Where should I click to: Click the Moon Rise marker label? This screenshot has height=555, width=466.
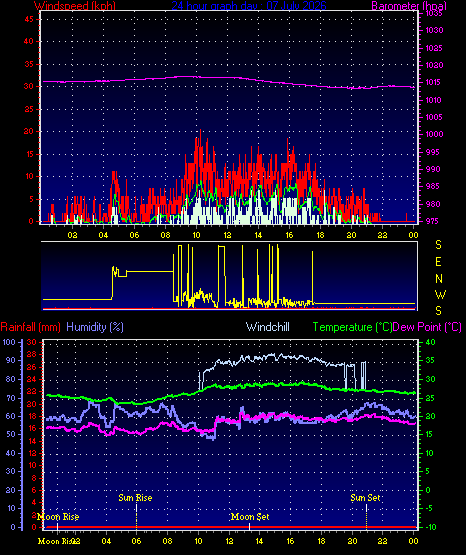(x=58, y=517)
